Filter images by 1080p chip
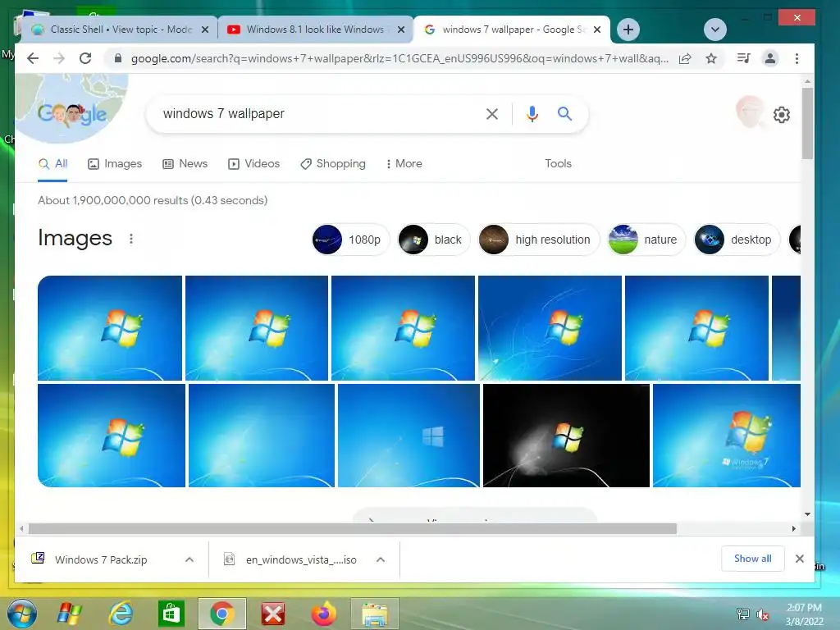The image size is (840, 630). 349,240
